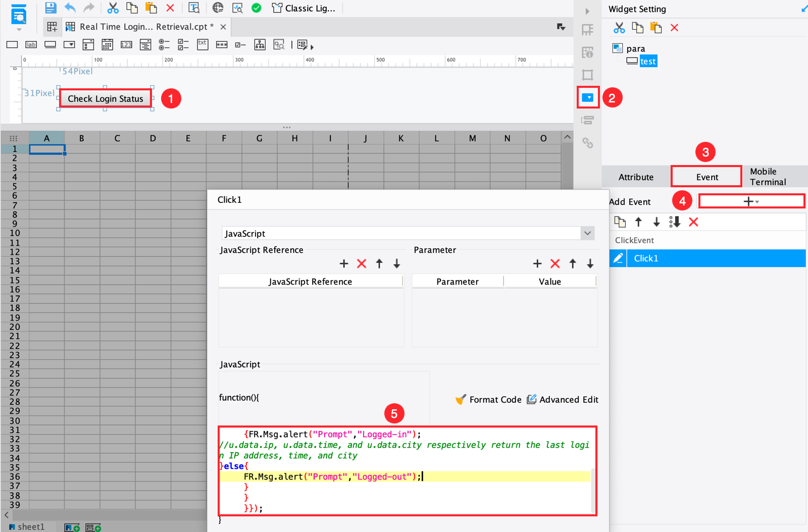Click the Scissors cut icon in Widget Setting
The height and width of the screenshot is (532, 808).
[618, 28]
